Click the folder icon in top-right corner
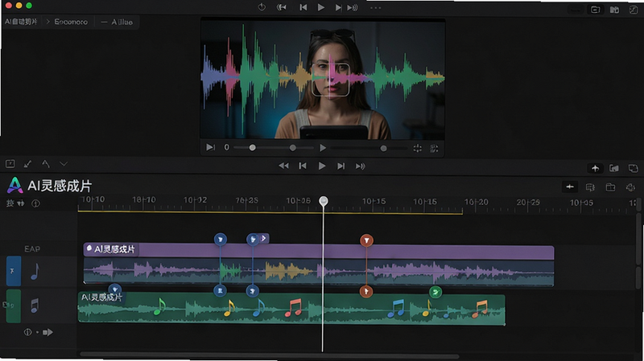Screen dimensions: 644x361 595,10
